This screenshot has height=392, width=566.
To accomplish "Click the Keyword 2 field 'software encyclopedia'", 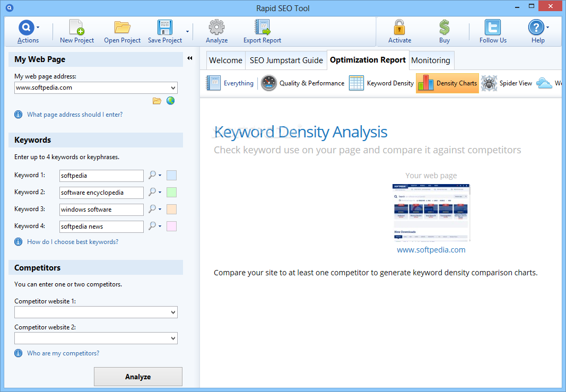I will 101,193.
